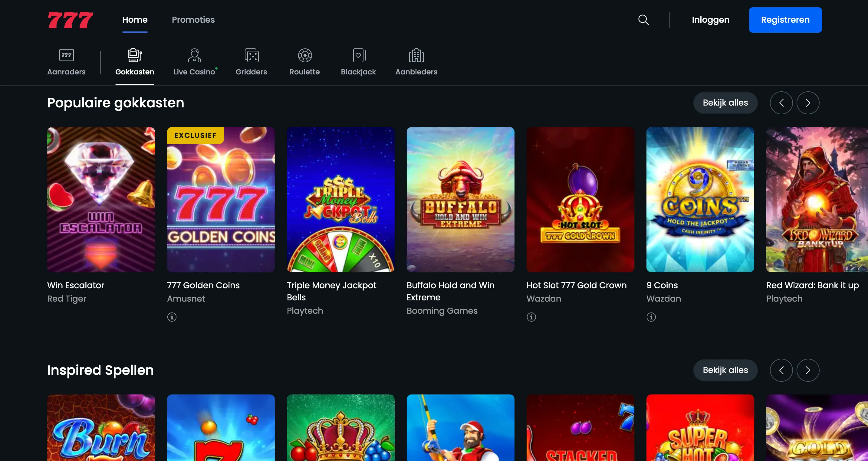Show next Populaire gokkasten games
Viewport: 868px width, 461px height.
[808, 103]
